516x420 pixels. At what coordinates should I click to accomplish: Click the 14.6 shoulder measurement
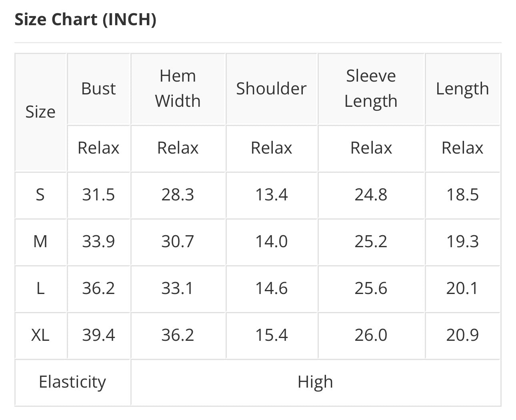(271, 288)
